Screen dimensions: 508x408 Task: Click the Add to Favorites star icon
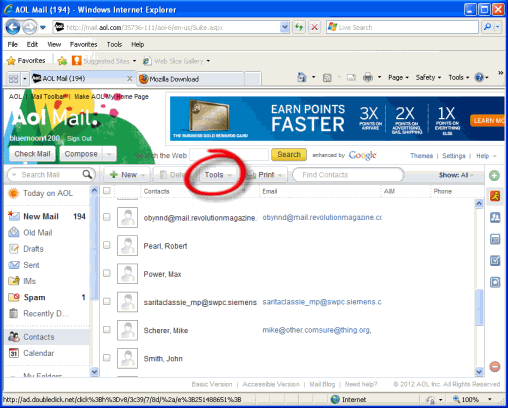[62, 61]
